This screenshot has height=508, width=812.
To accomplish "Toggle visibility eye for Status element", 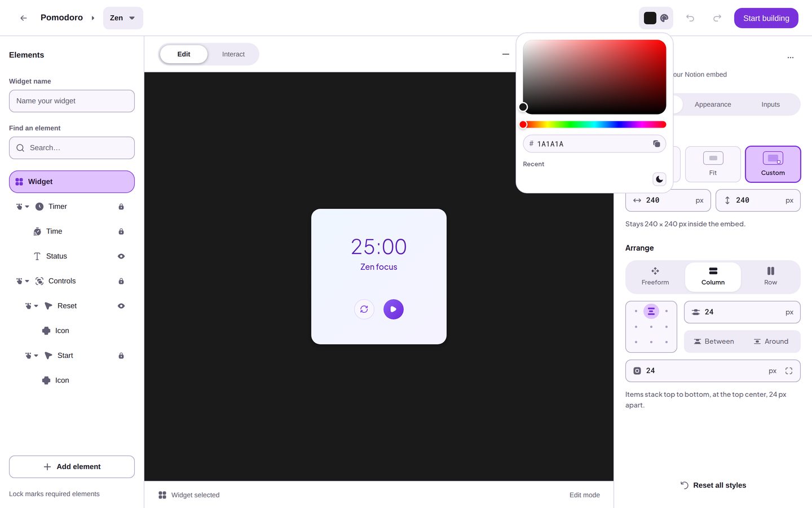I will coord(121,256).
